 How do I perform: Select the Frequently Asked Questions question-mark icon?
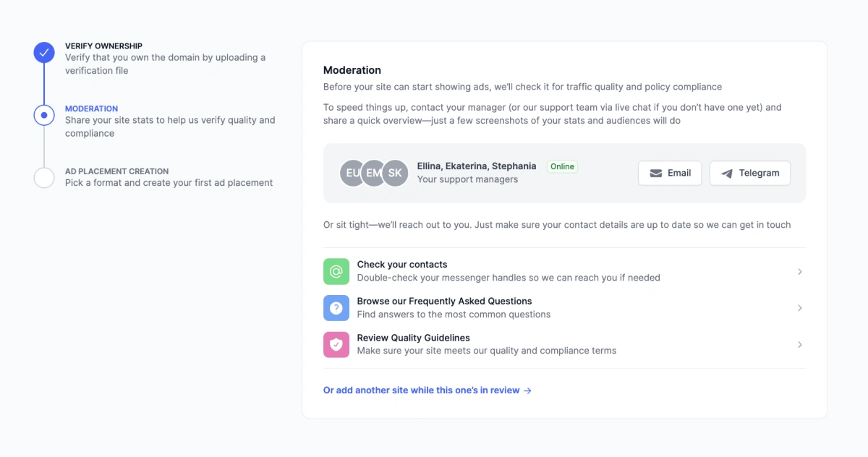point(336,308)
